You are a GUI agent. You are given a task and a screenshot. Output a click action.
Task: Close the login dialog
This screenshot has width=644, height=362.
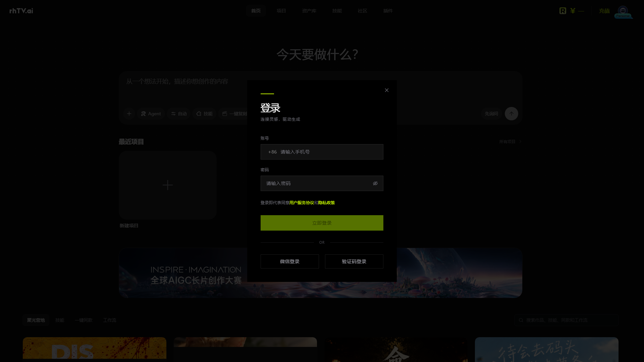coord(387,90)
